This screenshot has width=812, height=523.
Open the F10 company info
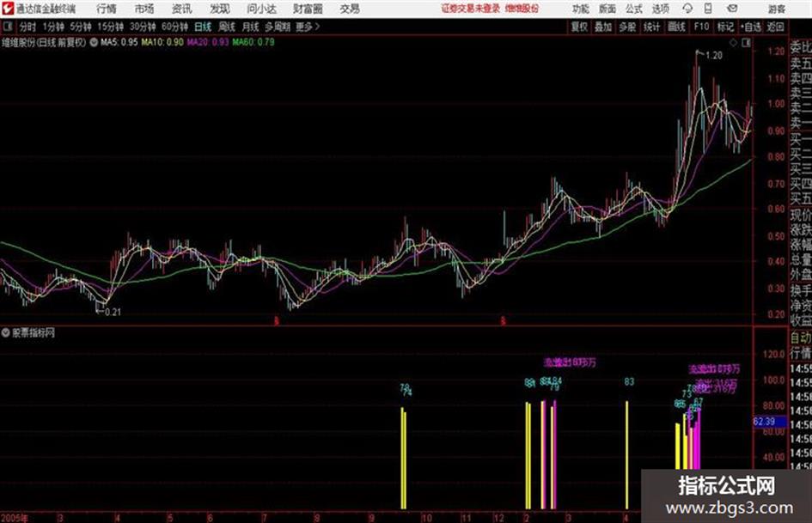coord(701,27)
